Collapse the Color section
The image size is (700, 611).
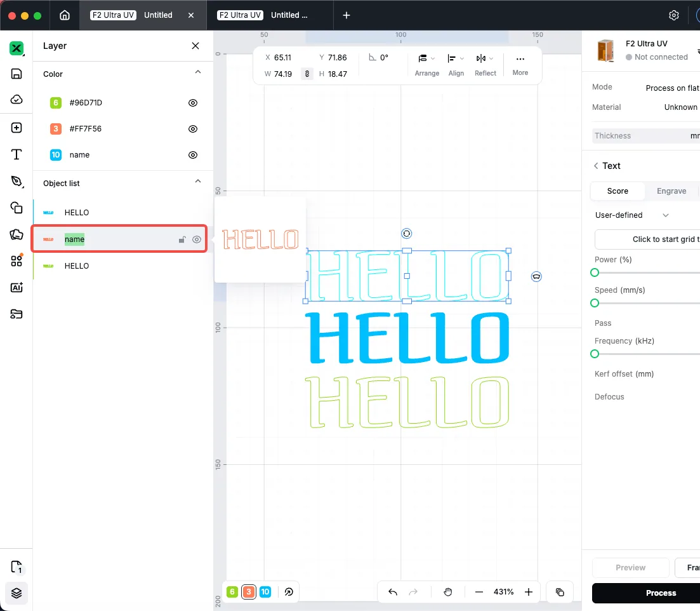point(198,72)
